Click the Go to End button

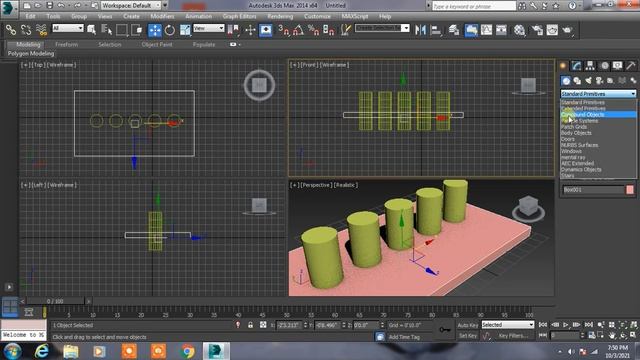pyautogui.click(x=589, y=325)
